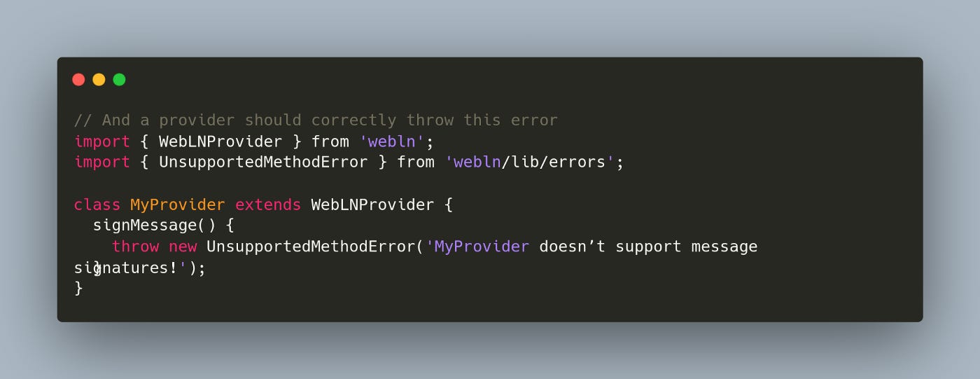
Task: Click the red close dot
Action: coord(78,80)
